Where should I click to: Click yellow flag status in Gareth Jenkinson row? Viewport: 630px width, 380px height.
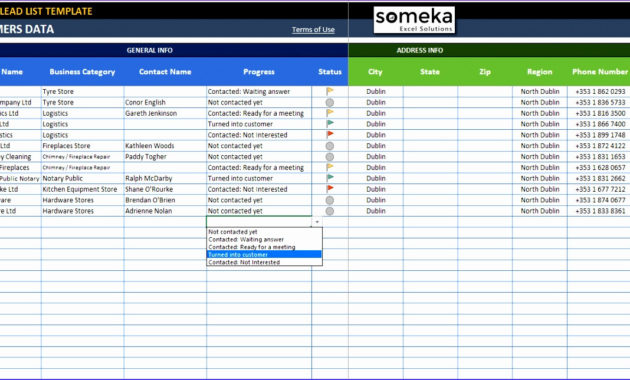330,113
